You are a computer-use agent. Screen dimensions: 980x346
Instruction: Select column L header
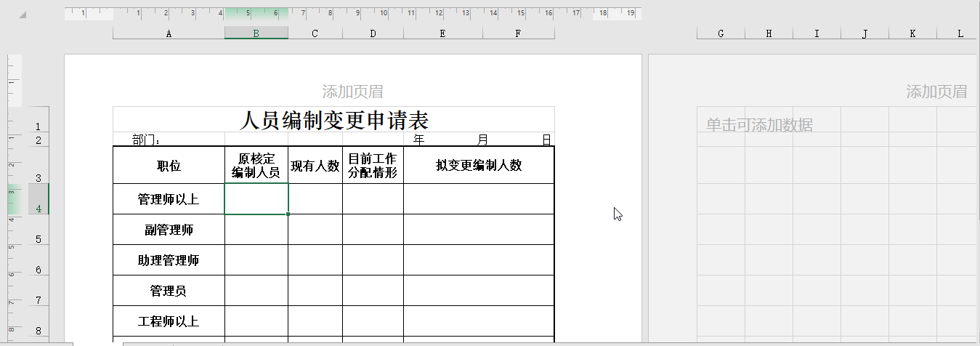(x=960, y=33)
